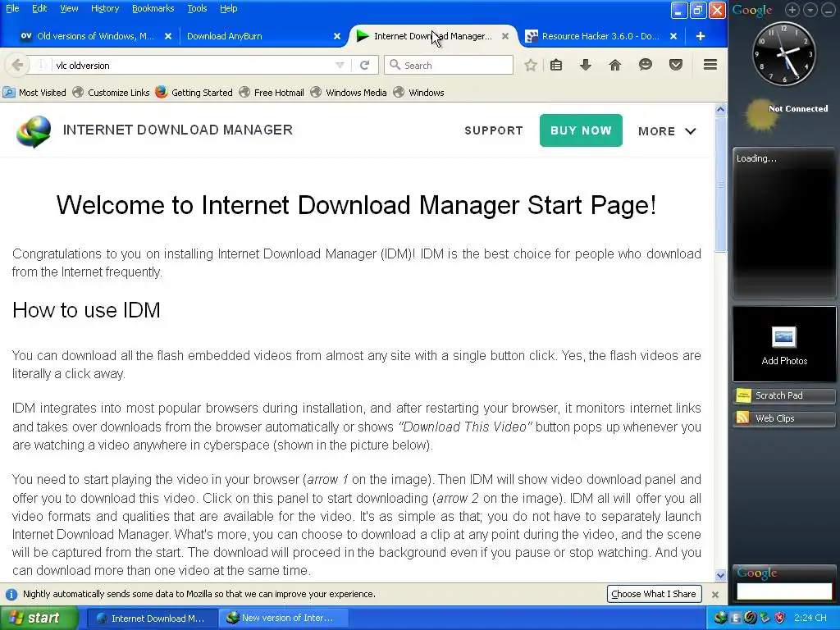
Task: Click the Not Connected weather gadget
Action: click(785, 113)
